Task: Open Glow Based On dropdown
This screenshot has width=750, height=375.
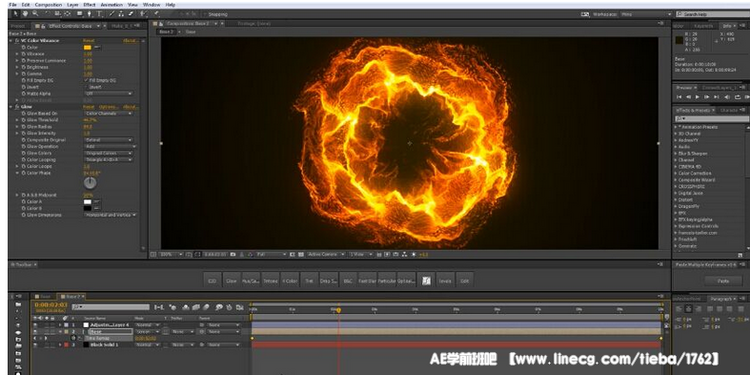Action: tap(108, 113)
